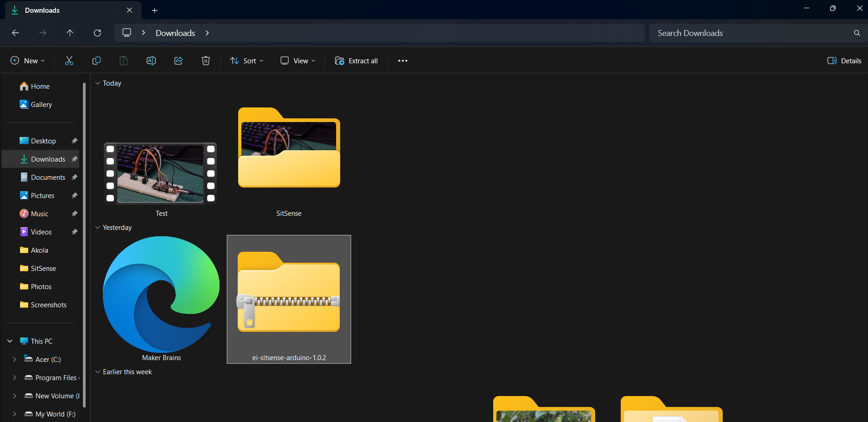868x422 pixels.
Task: Toggle the Details pane
Action: [x=844, y=61]
